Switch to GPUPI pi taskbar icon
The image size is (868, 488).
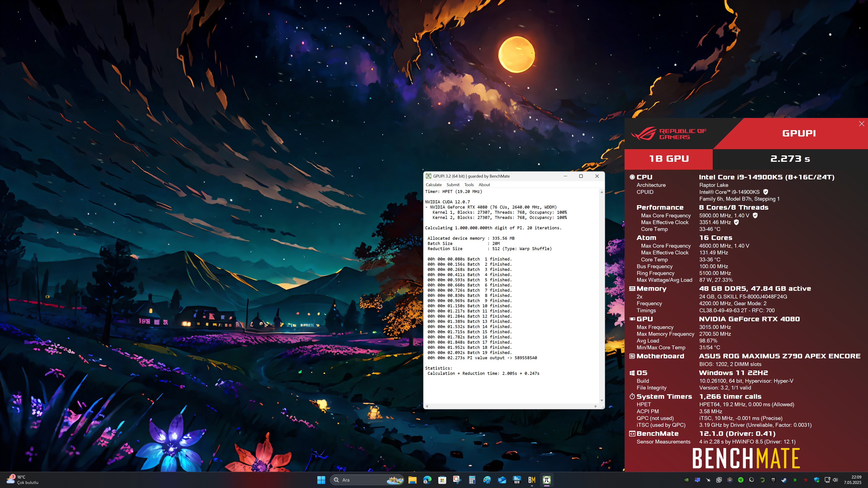click(x=547, y=480)
